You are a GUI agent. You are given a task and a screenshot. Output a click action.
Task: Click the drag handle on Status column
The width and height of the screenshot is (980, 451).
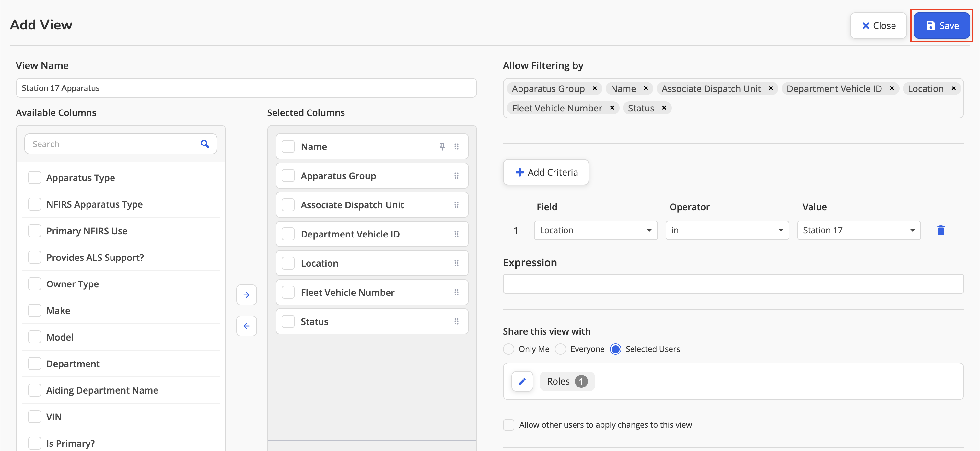coord(457,322)
